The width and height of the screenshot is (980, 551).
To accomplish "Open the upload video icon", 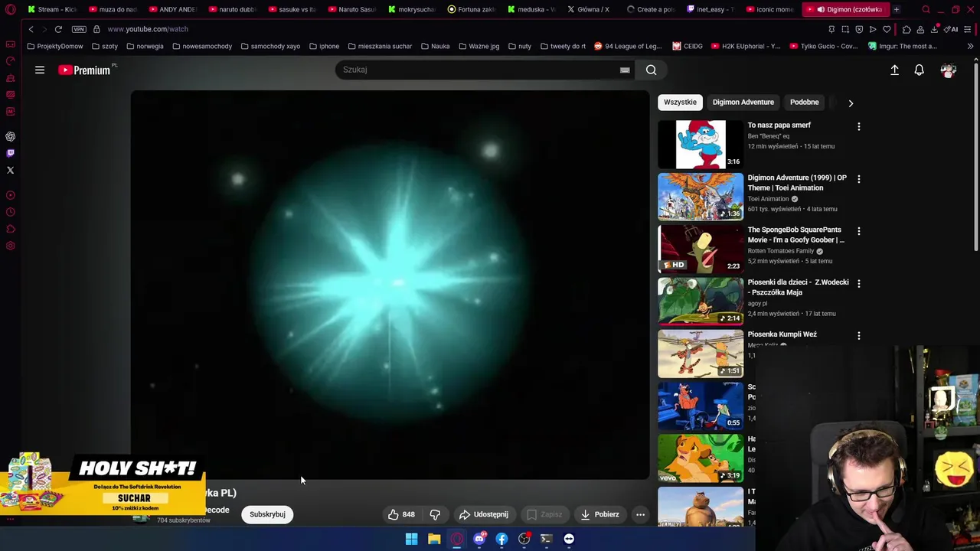I will pyautogui.click(x=894, y=70).
